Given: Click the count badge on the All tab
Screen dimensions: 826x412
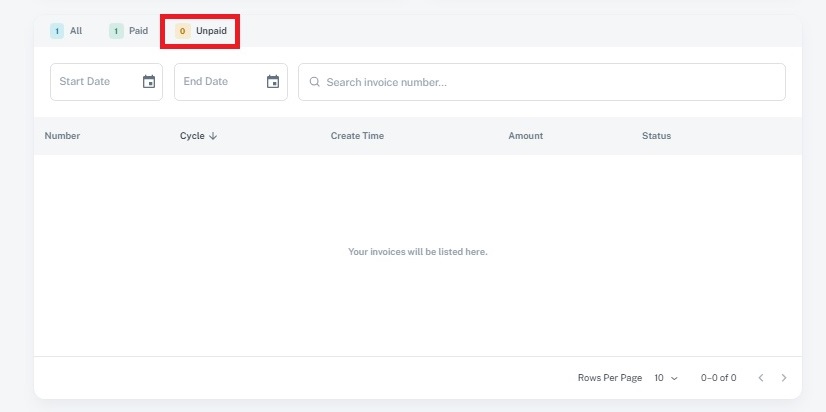Looking at the screenshot, I should [57, 31].
